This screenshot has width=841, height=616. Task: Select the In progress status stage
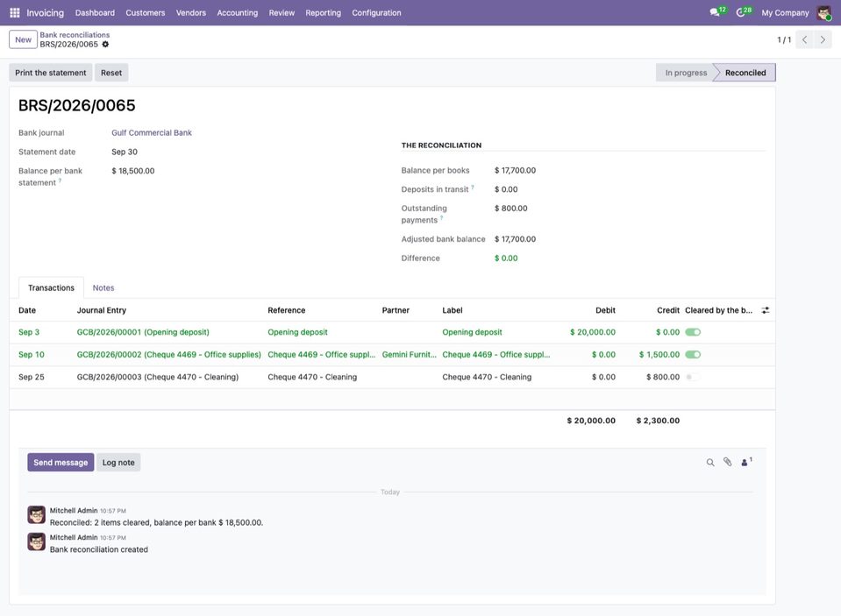tap(686, 73)
